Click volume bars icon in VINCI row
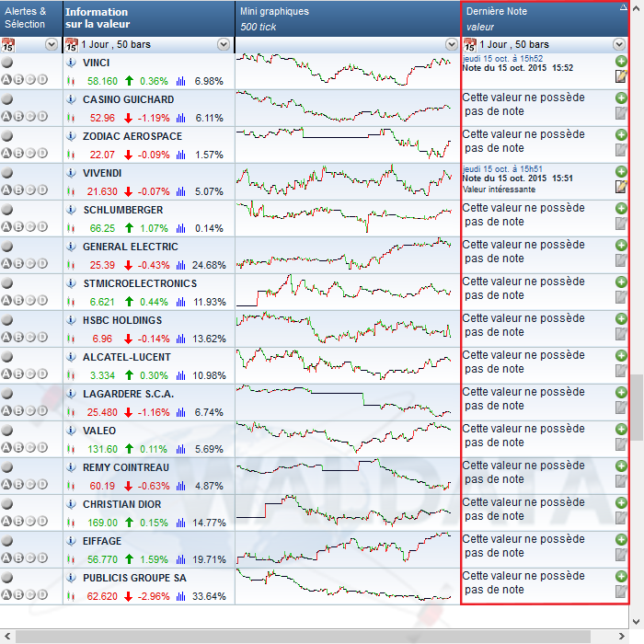Viewport: 644px width, 644px height. coord(180,81)
